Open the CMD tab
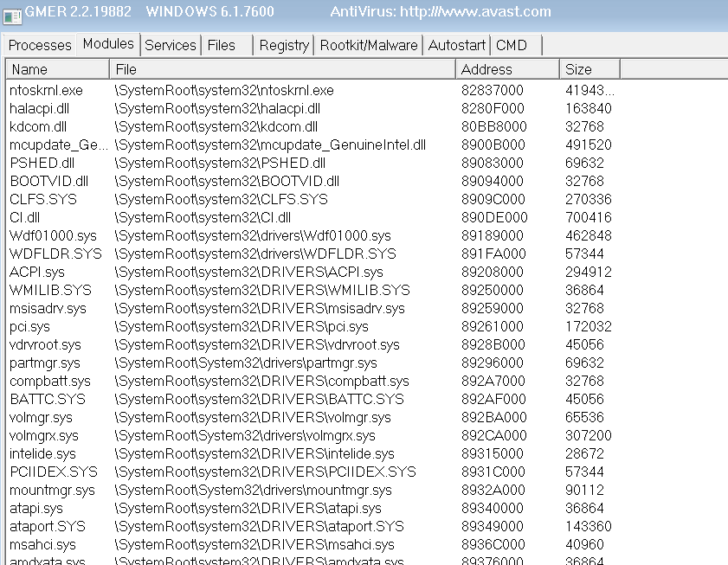 (x=516, y=45)
